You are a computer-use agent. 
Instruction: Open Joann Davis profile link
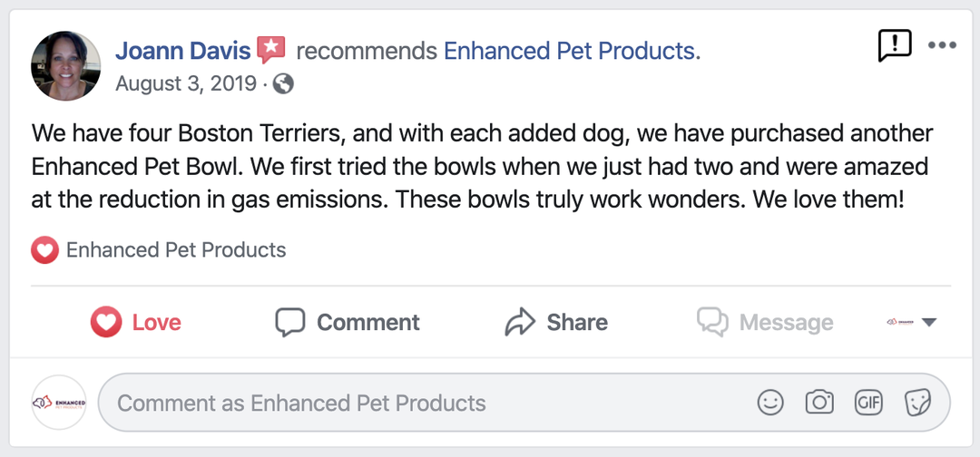[182, 51]
